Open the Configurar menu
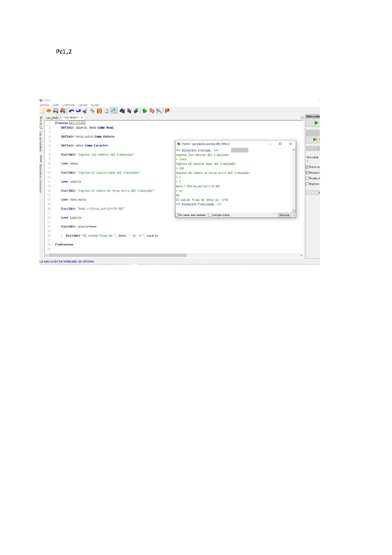The image size is (392, 555). (x=69, y=105)
